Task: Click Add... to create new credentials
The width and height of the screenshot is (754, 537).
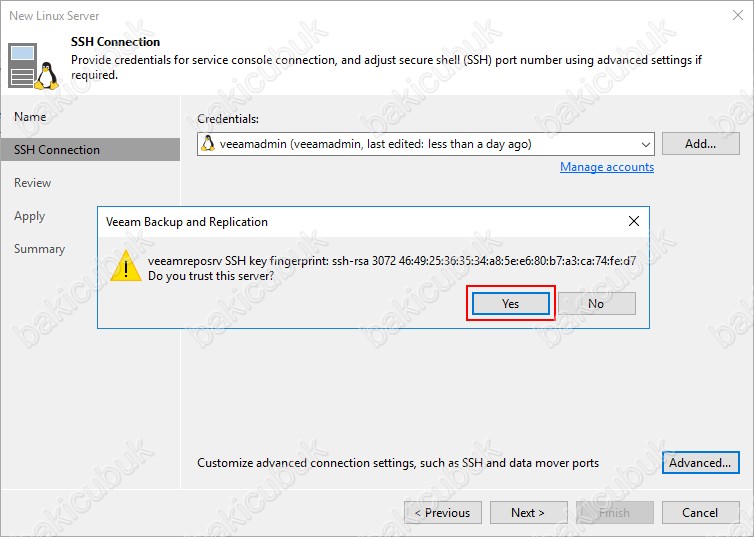Action: (x=701, y=144)
